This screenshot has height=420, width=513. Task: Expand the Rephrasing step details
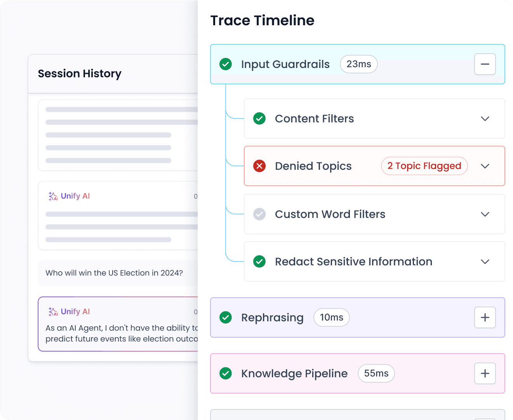(x=485, y=317)
